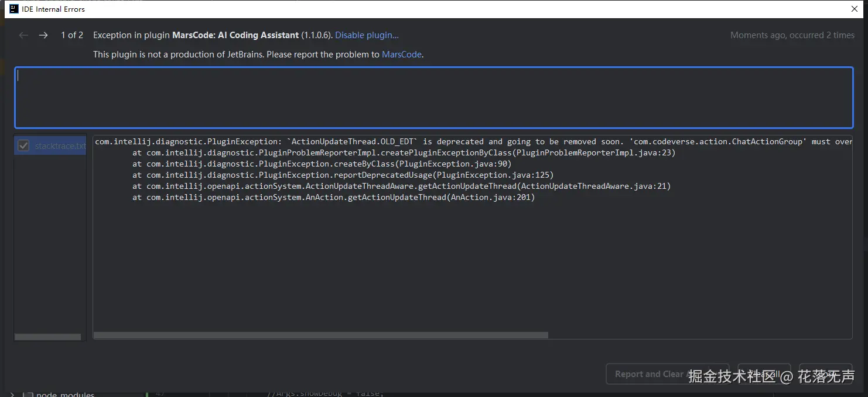
Task: Toggle the stacktrace.txt attachment checkbox
Action: coord(23,145)
